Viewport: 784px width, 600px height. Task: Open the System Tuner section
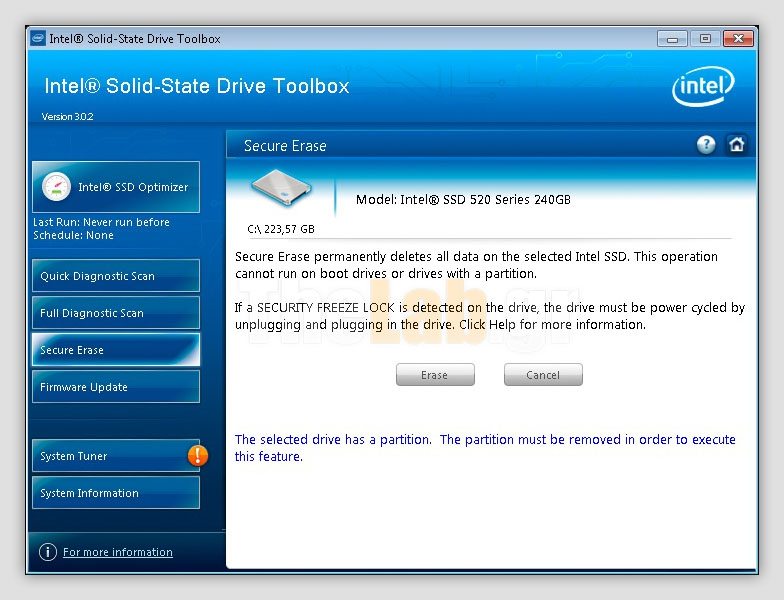click(116, 456)
